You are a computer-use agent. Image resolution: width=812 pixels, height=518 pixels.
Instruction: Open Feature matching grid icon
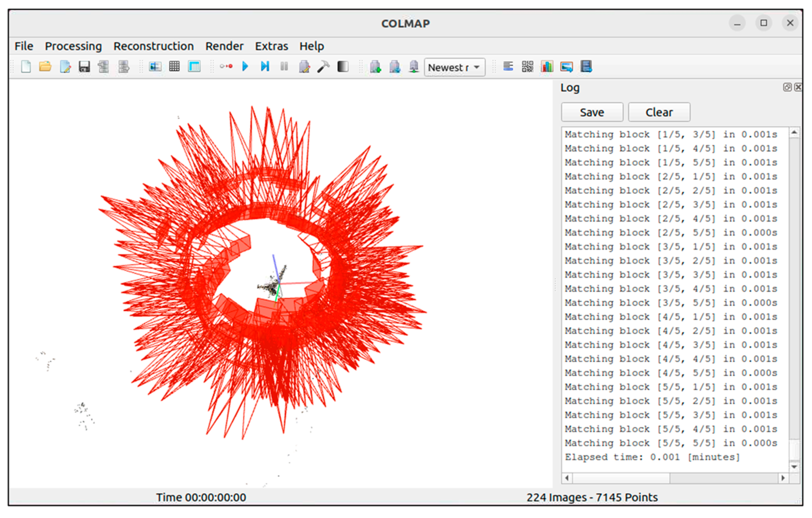click(174, 66)
